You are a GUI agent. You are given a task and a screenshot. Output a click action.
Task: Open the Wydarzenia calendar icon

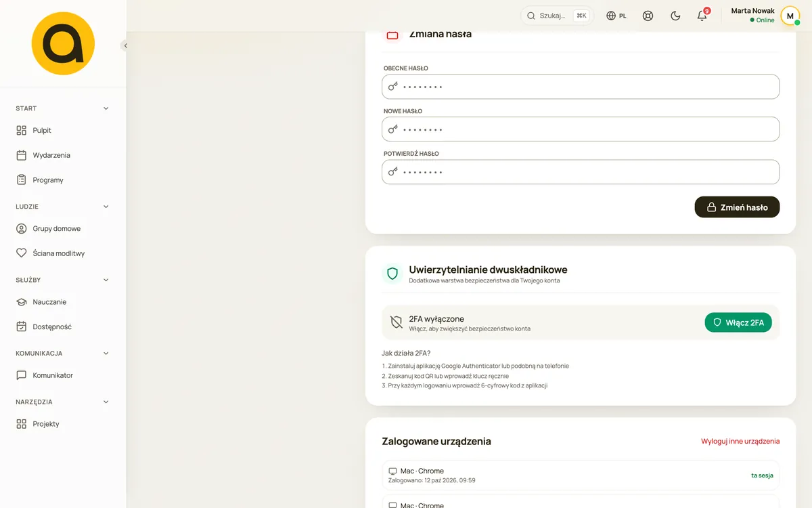tap(21, 155)
